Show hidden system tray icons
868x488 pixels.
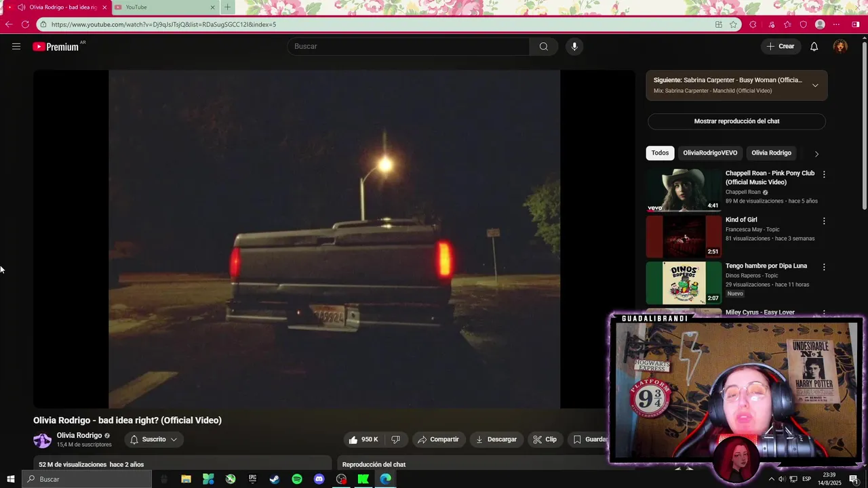pos(771,479)
